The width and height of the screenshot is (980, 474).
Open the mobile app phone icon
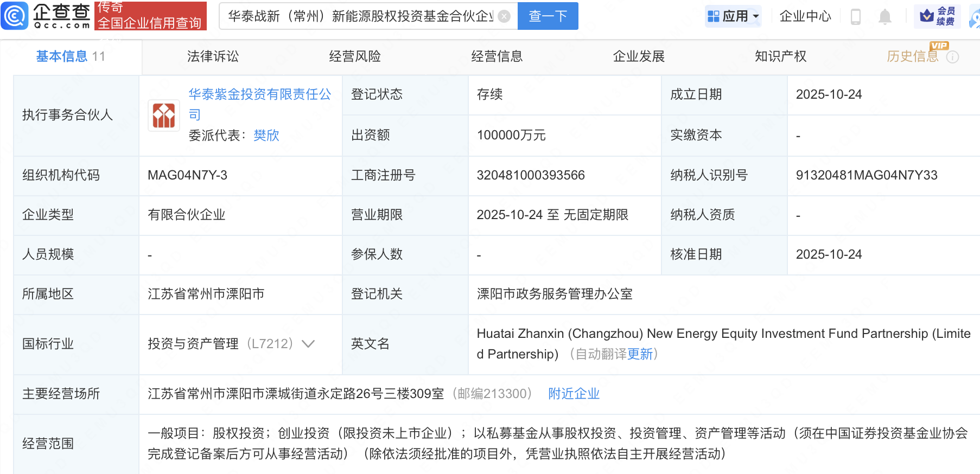pyautogui.click(x=856, y=17)
